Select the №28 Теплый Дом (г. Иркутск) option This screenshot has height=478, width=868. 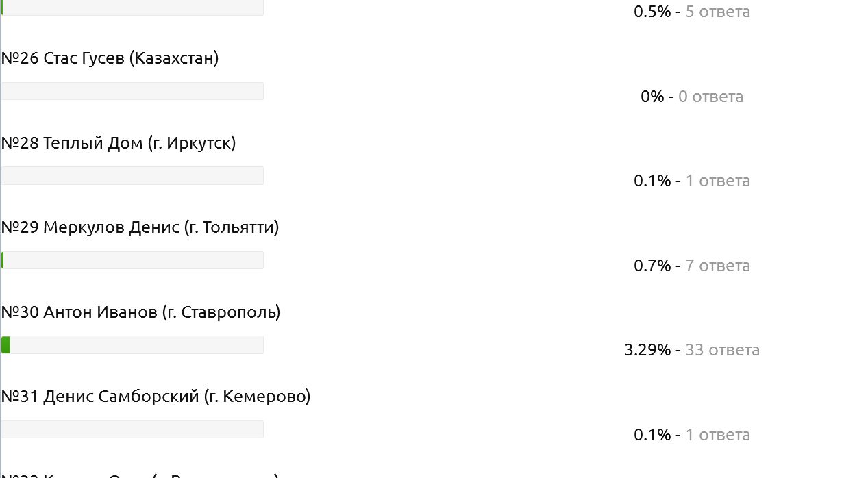point(119,143)
